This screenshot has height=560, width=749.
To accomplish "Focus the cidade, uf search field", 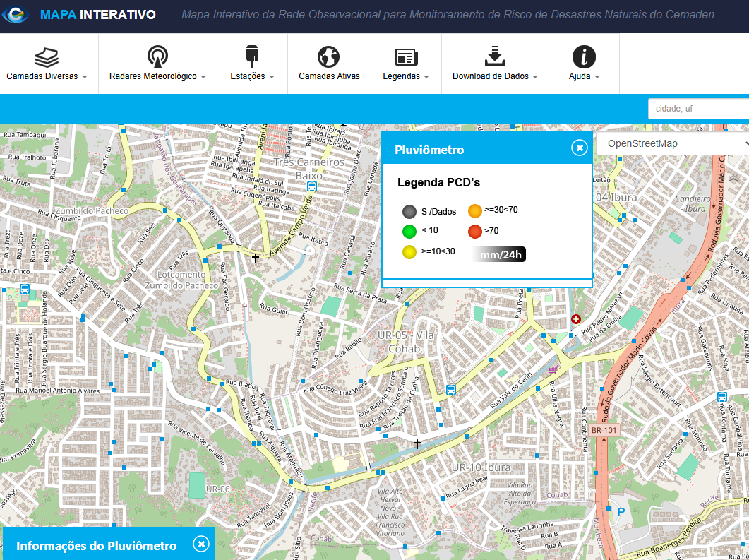I will point(698,109).
